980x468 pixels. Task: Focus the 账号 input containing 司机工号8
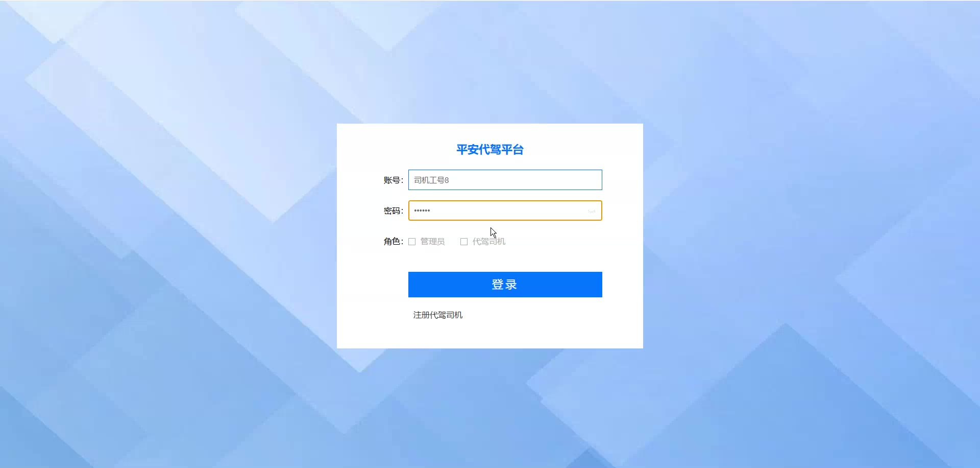point(505,180)
